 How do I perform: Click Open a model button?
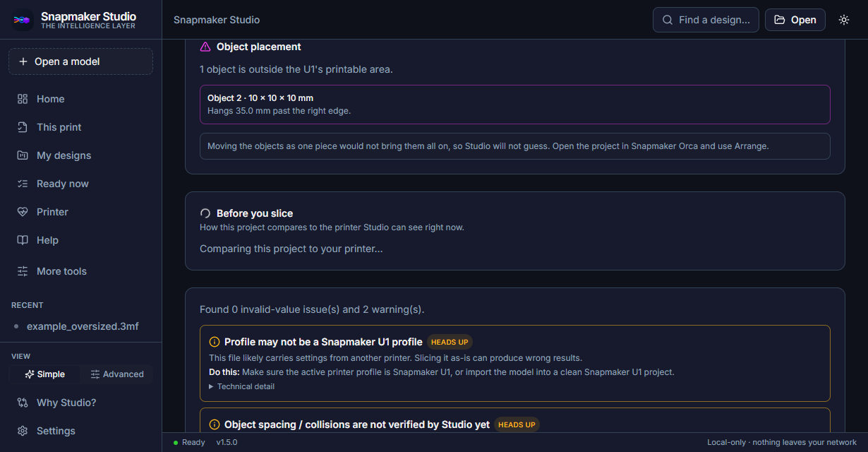[80, 61]
